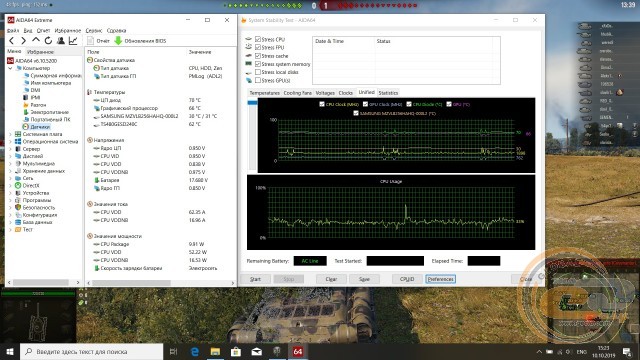Select the Электропитание battery icon in tree
The height and width of the screenshot is (360, 640).
[26, 112]
